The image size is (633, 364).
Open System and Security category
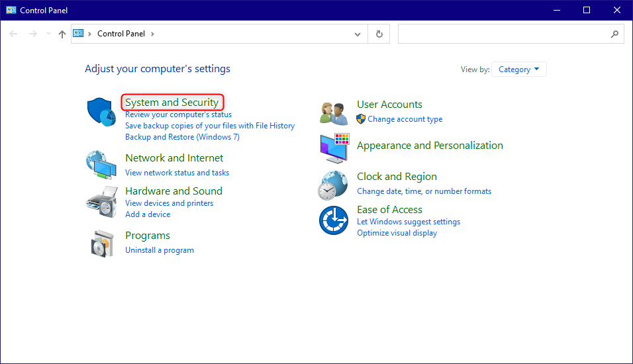click(172, 103)
